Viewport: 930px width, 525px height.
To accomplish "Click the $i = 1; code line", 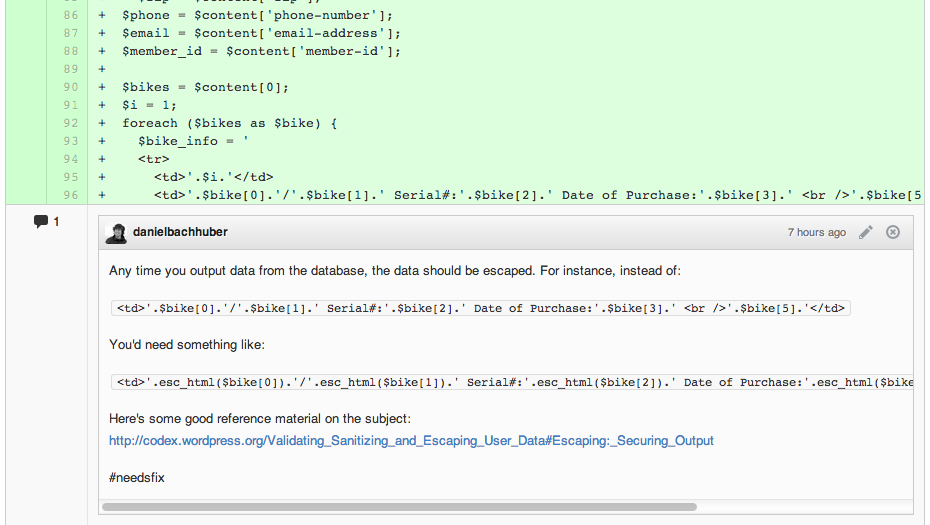I will pos(149,105).
